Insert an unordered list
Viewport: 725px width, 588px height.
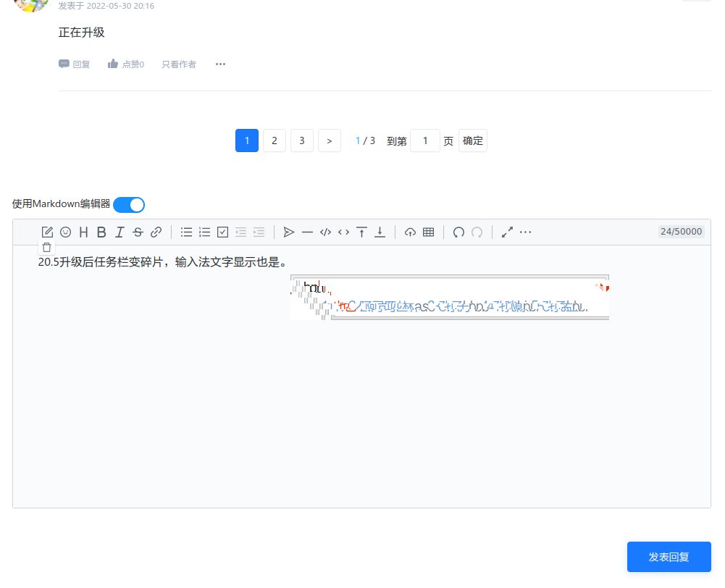[x=186, y=232]
